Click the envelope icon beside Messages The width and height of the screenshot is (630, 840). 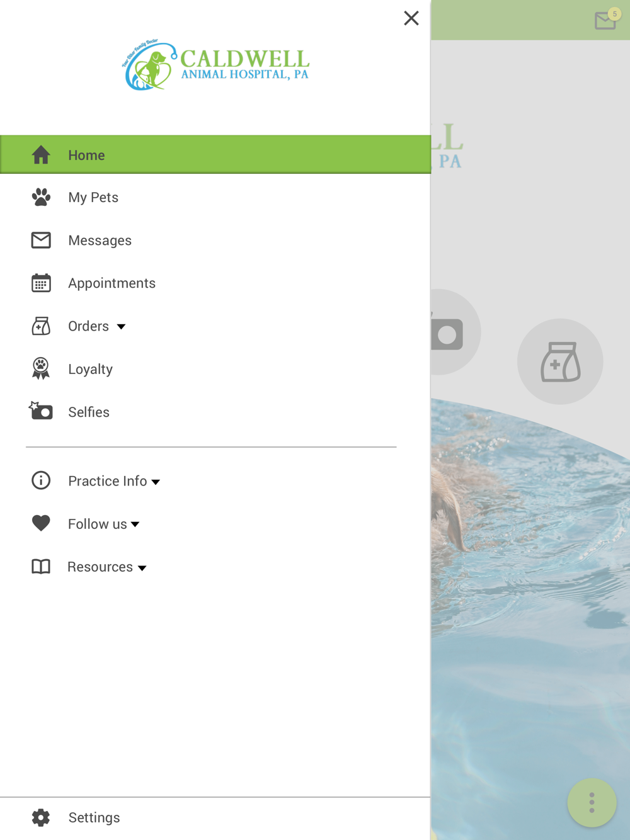[x=41, y=241]
